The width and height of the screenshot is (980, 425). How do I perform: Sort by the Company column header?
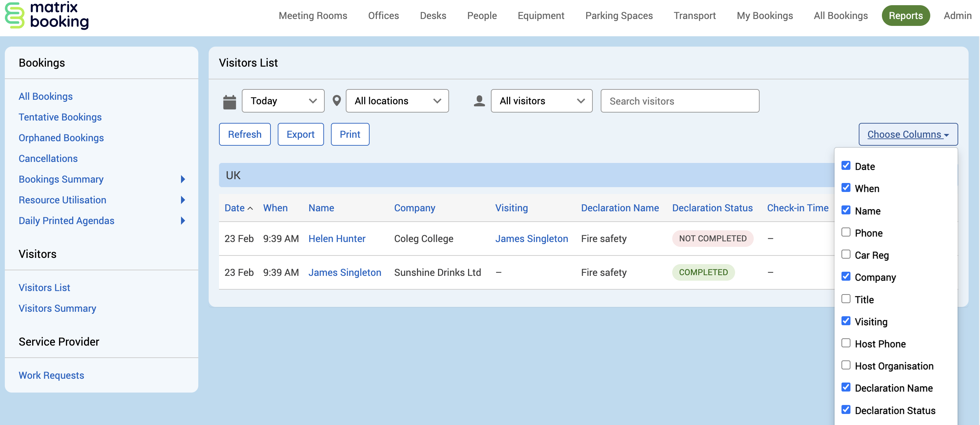(x=414, y=208)
